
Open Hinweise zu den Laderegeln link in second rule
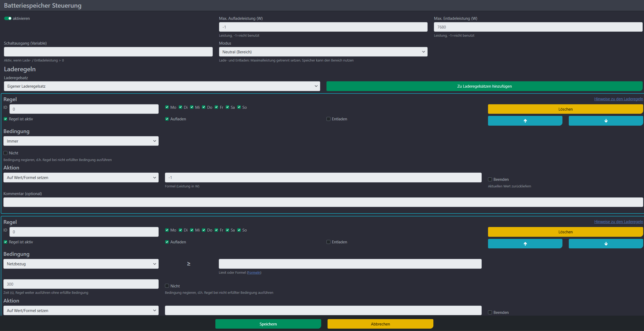click(x=618, y=222)
